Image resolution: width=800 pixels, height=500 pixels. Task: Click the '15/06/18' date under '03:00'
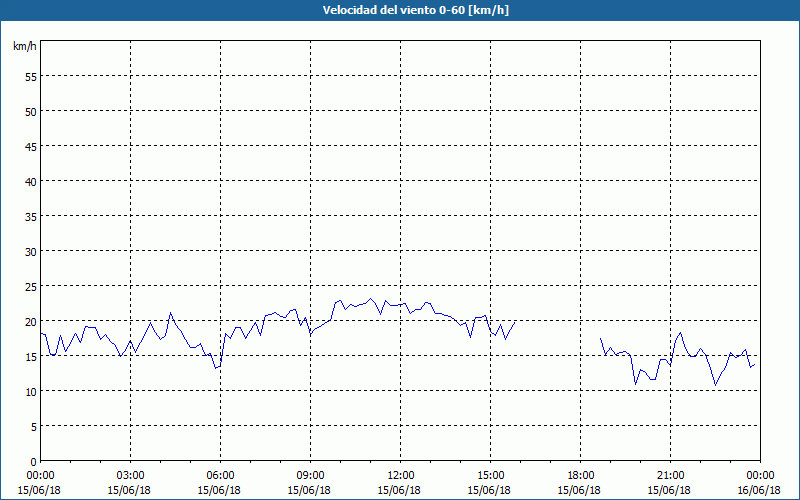pyautogui.click(x=129, y=490)
